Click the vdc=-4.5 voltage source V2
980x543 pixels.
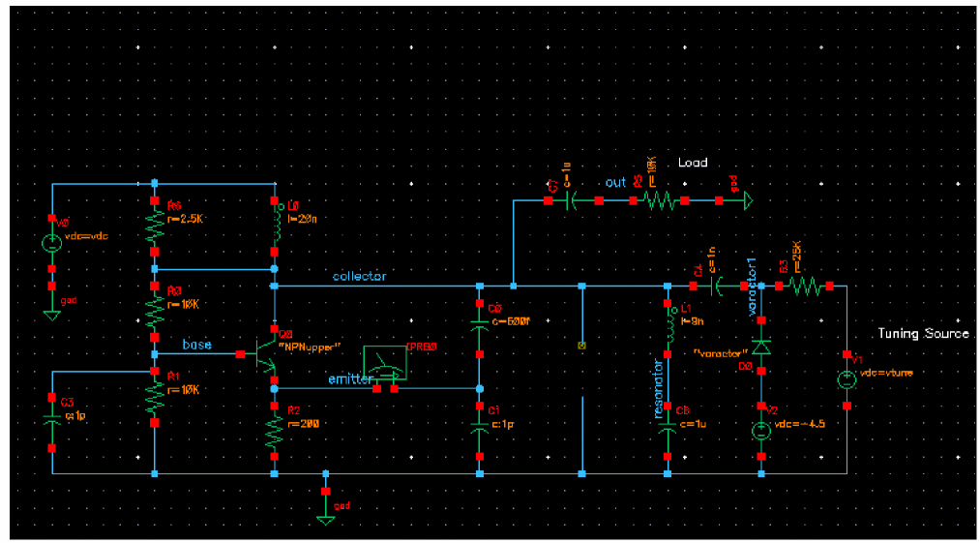pos(760,431)
